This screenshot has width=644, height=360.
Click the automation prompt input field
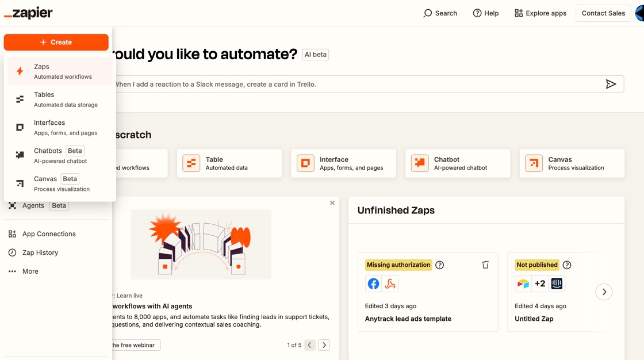coord(356,84)
